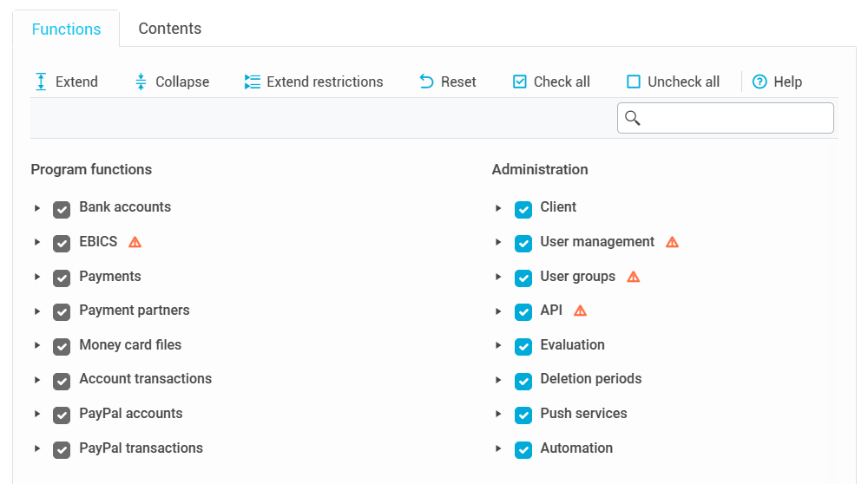Click the warning icon beside EBICS
This screenshot has height=484, width=868.
point(135,242)
